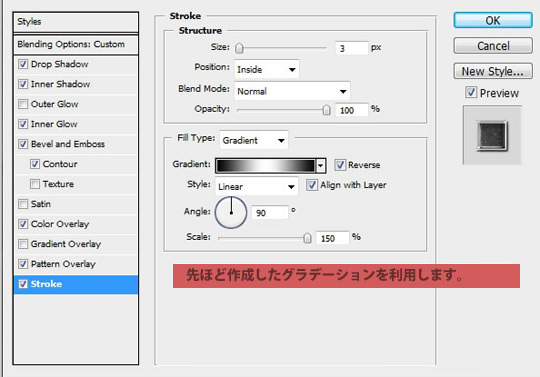Select the Gradient Overlay effect label
The width and height of the screenshot is (540, 377).
pos(66,244)
